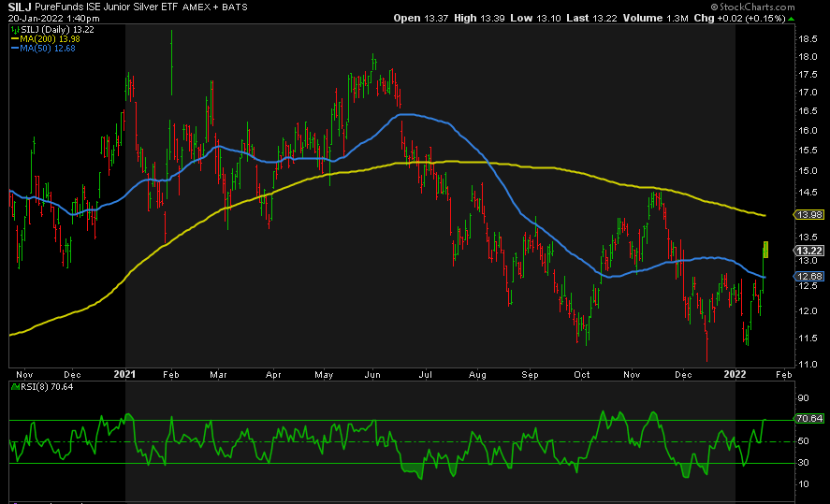The image size is (830, 504).
Task: Click the 16.5 price axis label
Action: point(808,111)
